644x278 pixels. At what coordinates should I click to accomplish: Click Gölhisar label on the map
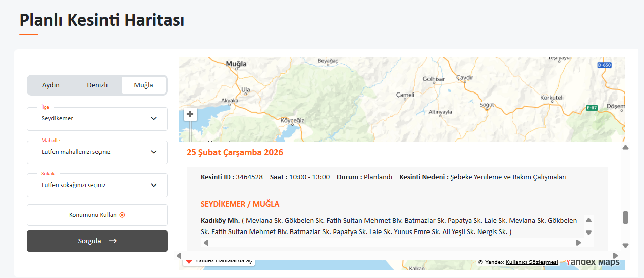[x=434, y=80]
